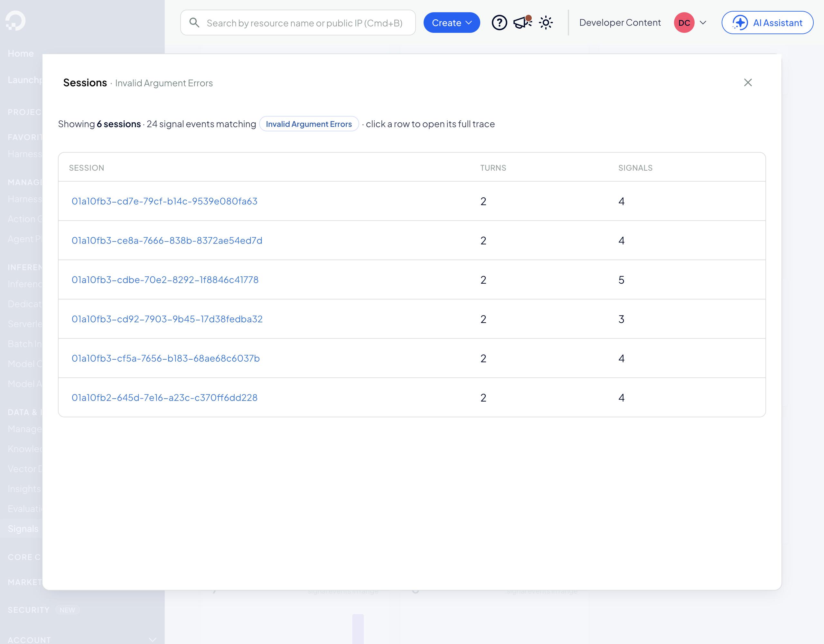Open the Create dropdown button

[x=452, y=23]
